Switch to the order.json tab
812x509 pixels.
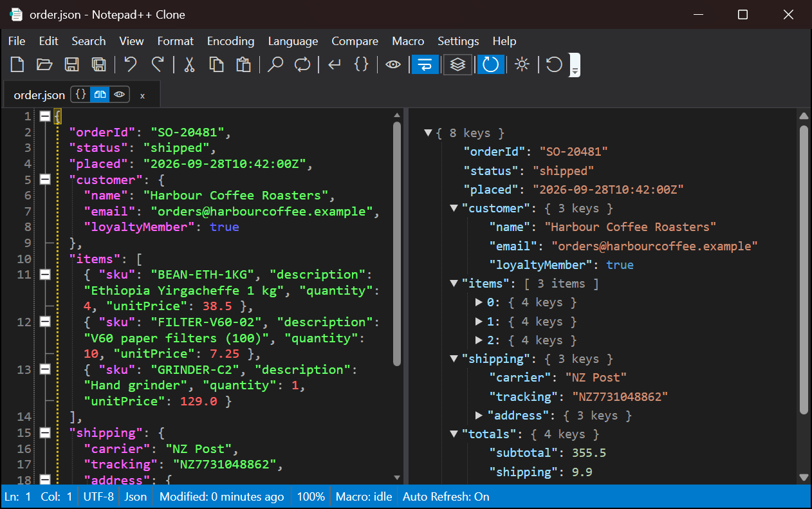pyautogui.click(x=39, y=95)
